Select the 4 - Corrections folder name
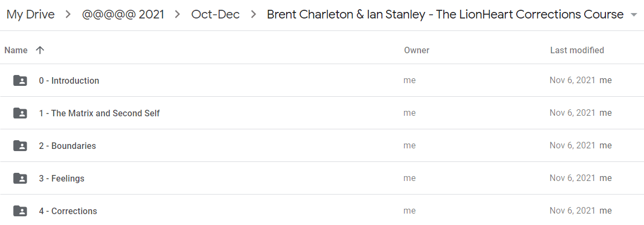Image resolution: width=644 pixels, height=225 pixels. (x=68, y=211)
